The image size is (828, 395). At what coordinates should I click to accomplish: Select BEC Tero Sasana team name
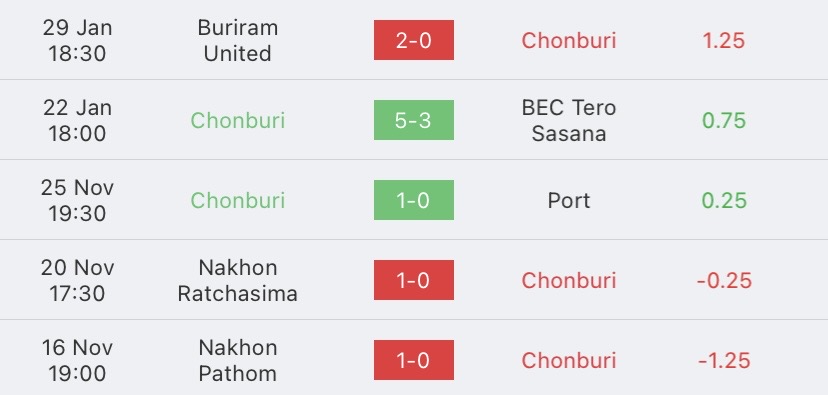tap(569, 120)
